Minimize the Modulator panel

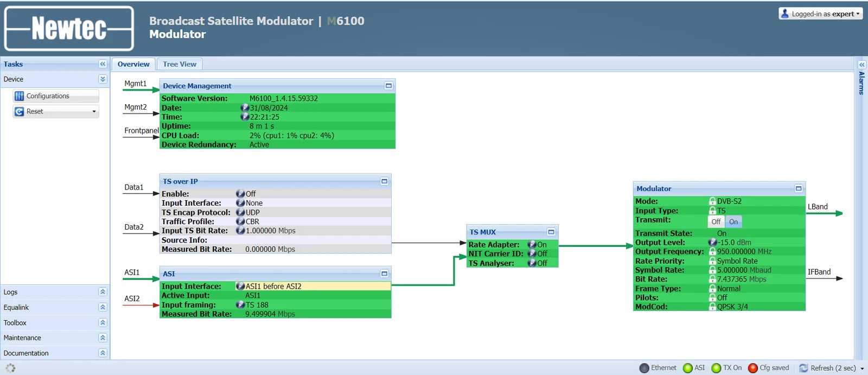click(x=799, y=188)
